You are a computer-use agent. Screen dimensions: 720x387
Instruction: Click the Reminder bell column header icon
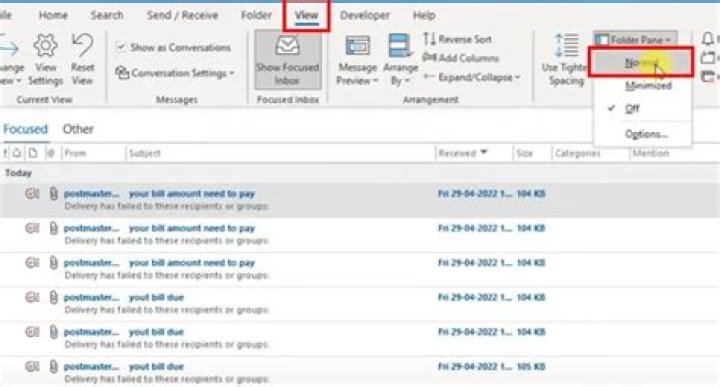pyautogui.click(x=17, y=153)
